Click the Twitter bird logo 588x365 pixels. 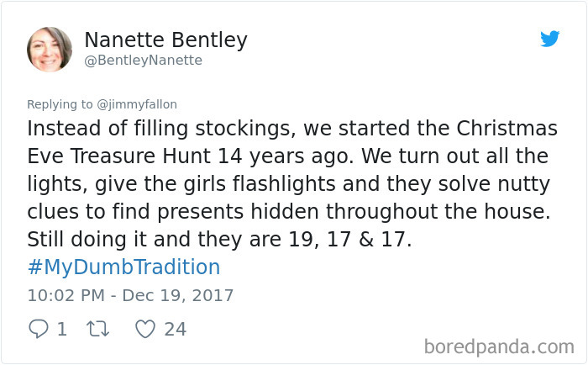pyautogui.click(x=549, y=39)
